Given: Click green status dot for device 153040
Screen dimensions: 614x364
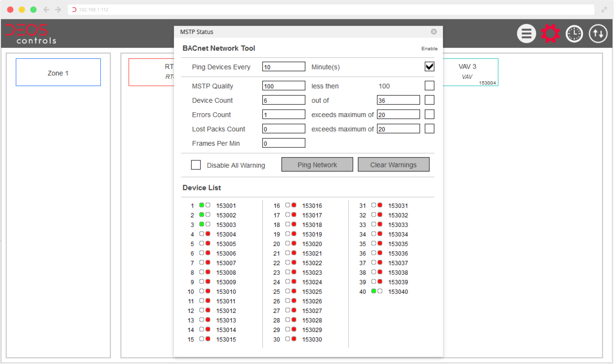Looking at the screenshot, I should coord(374,291).
